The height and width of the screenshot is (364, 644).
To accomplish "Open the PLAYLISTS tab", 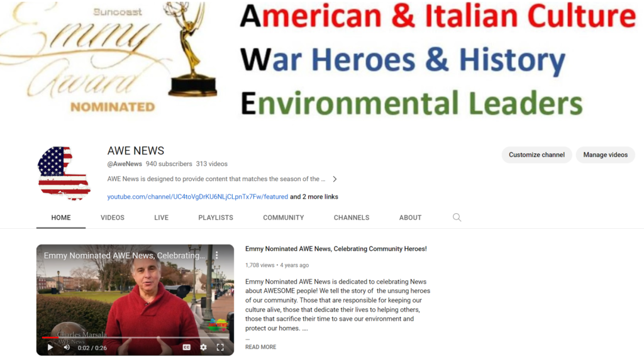I will pyautogui.click(x=216, y=218).
